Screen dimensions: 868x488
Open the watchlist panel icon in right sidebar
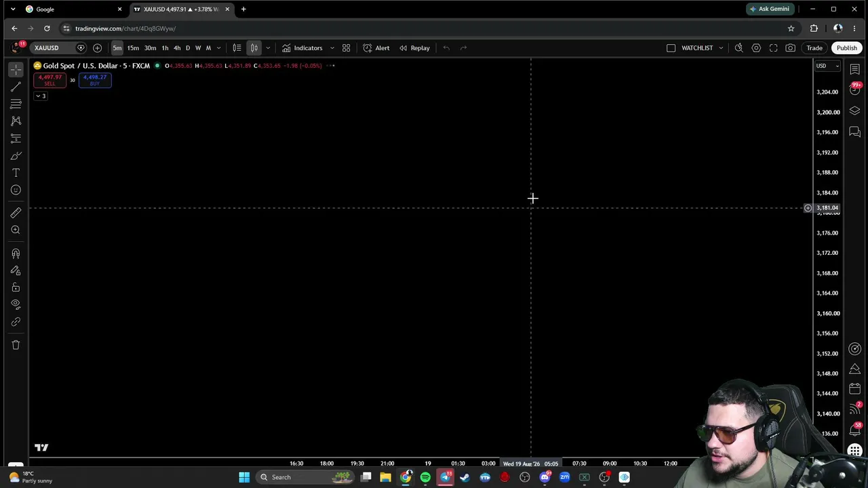tap(854, 70)
